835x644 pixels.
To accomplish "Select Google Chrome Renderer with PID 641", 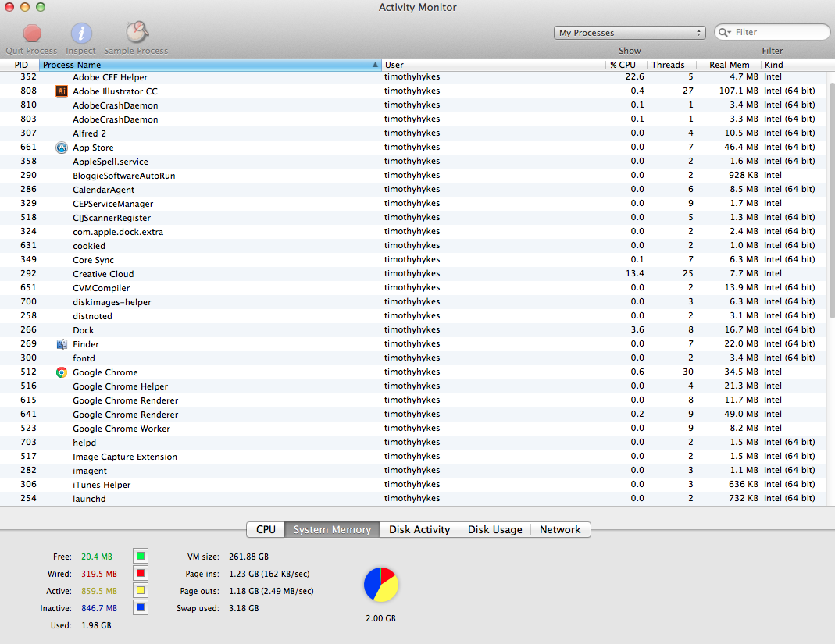I will point(412,414).
